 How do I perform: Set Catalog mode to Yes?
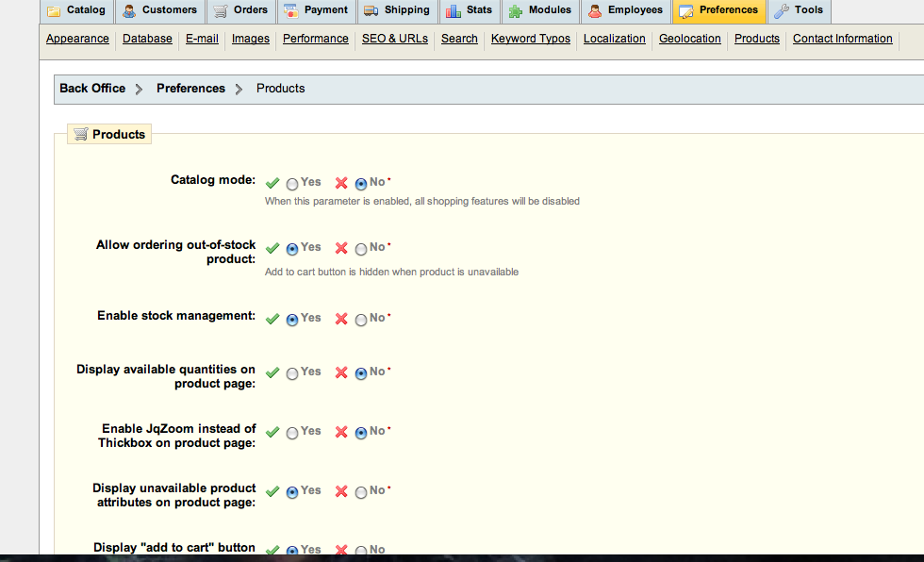pos(292,184)
